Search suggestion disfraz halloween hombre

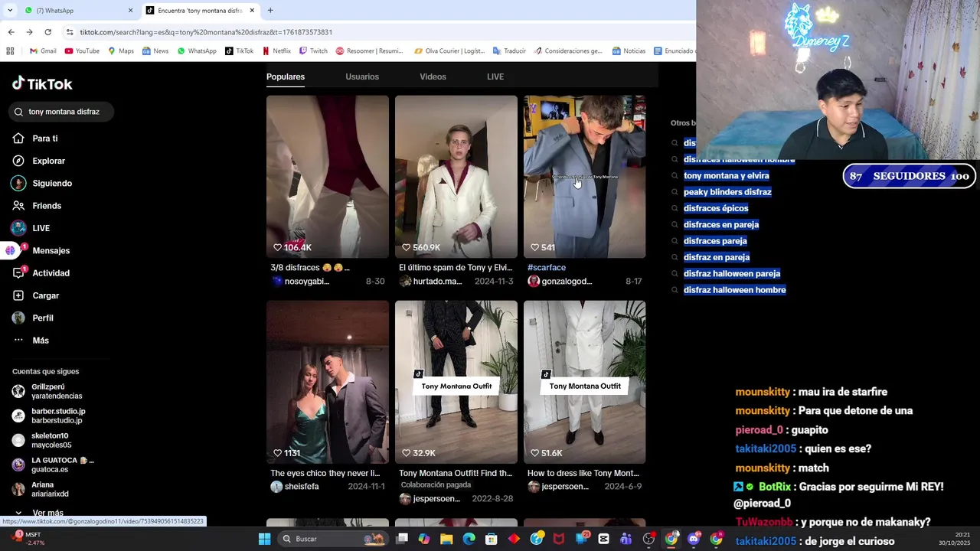click(734, 290)
